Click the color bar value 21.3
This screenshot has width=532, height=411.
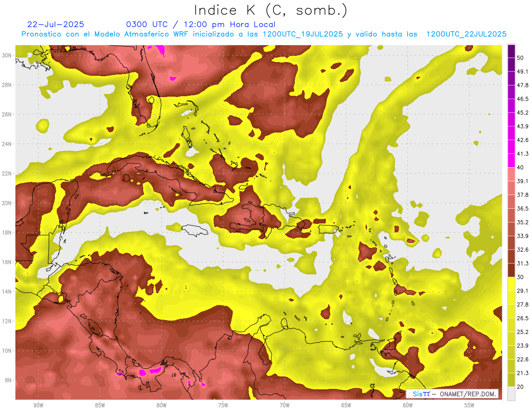(x=522, y=373)
